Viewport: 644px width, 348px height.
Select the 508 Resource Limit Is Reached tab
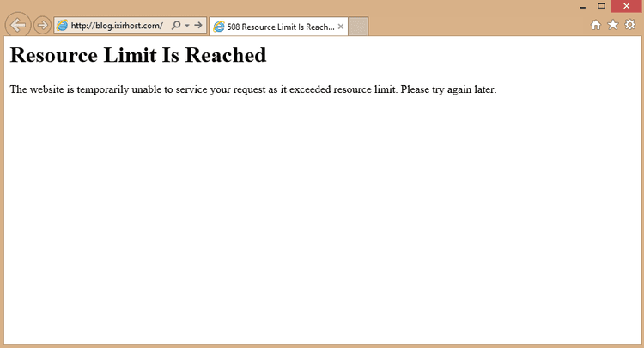(278, 27)
